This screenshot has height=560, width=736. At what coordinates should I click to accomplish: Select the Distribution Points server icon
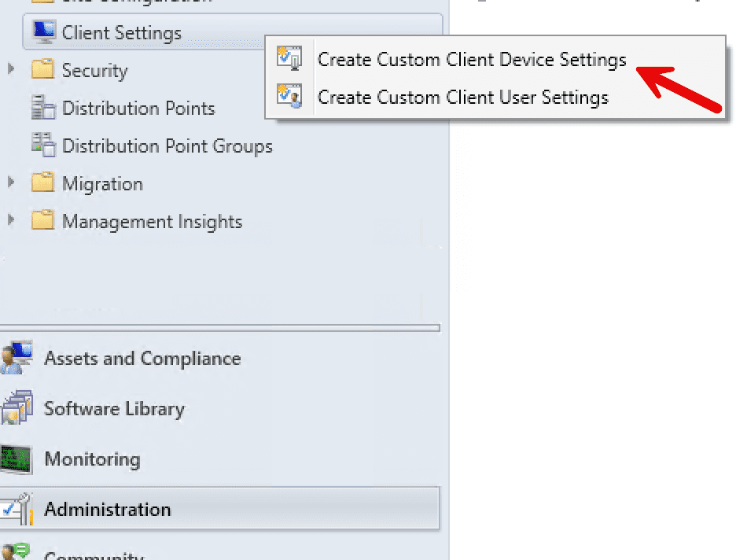pyautogui.click(x=43, y=108)
